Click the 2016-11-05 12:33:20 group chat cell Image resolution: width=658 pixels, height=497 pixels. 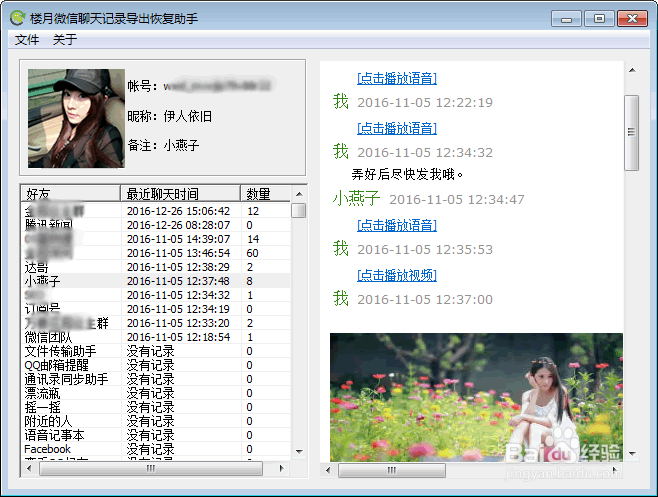point(178,323)
